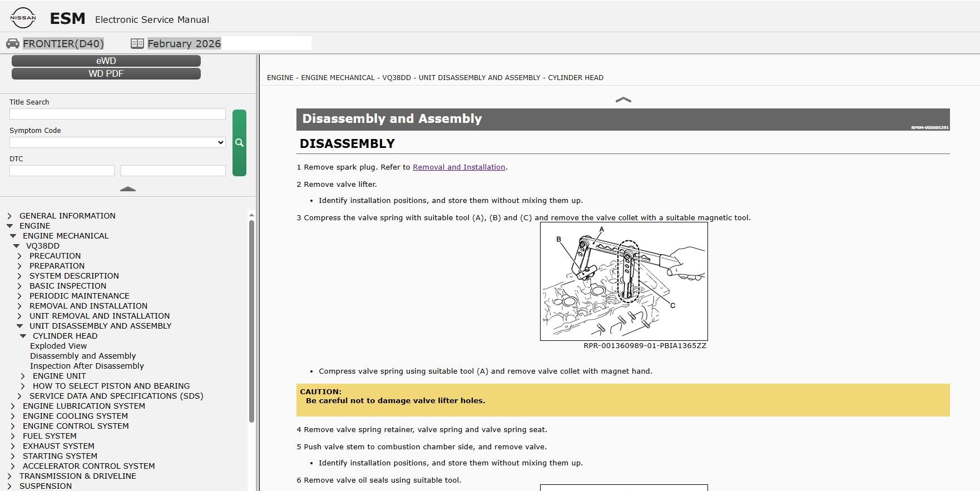Image resolution: width=980 pixels, height=491 pixels.
Task: Collapse the VQ38DD node arrow
Action: click(x=16, y=246)
